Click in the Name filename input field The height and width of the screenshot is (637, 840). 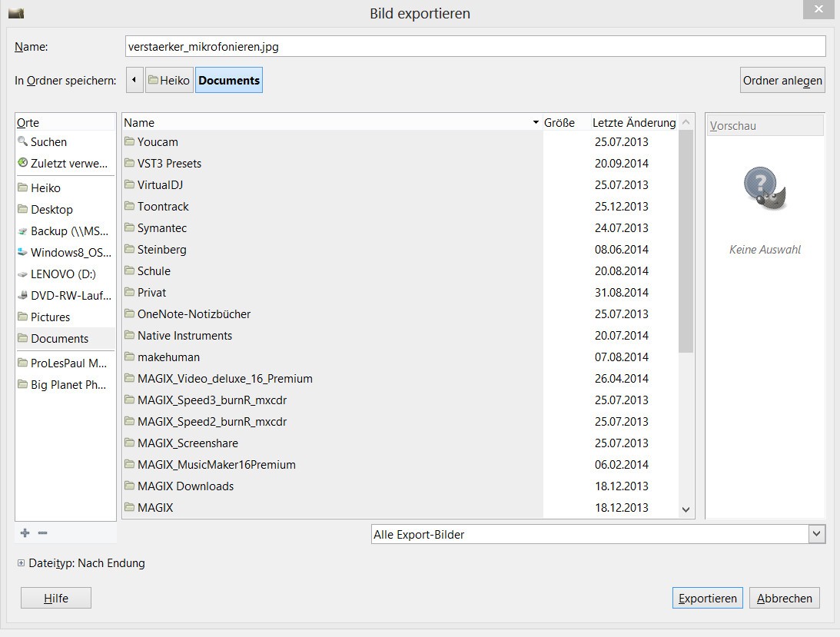(x=474, y=46)
